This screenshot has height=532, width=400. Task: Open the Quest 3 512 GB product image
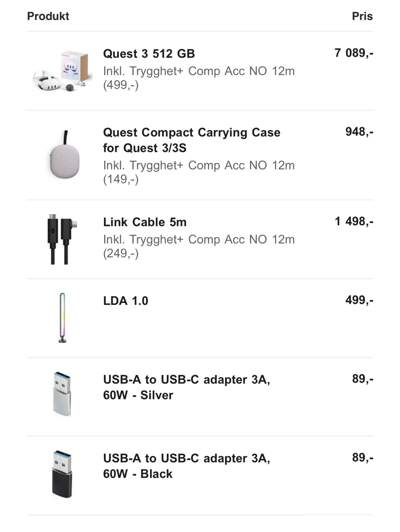pos(62,71)
